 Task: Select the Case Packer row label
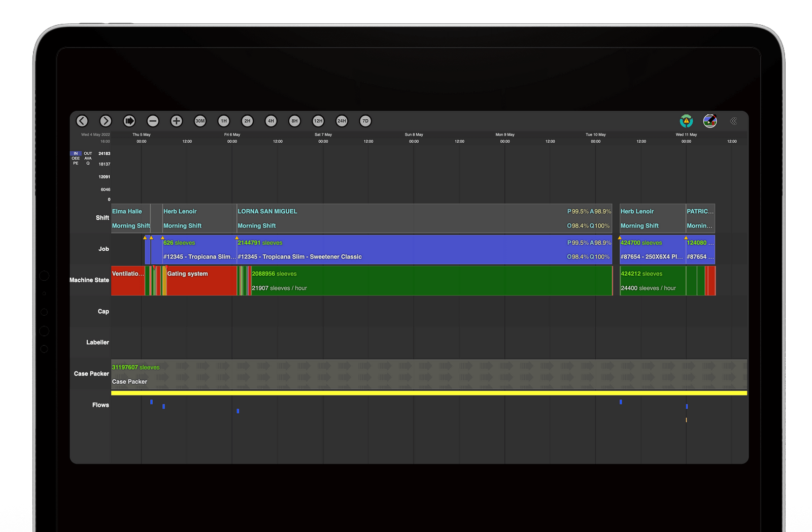(x=91, y=374)
